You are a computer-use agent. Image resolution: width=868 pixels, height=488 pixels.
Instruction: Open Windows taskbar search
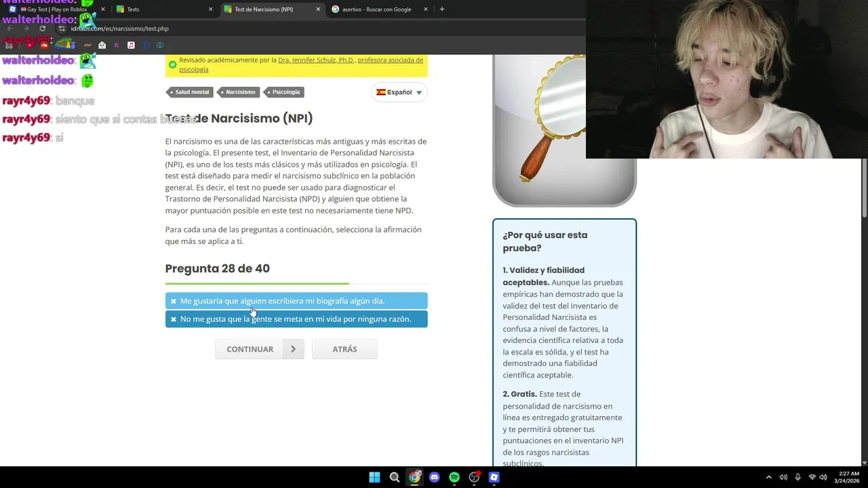tap(394, 477)
